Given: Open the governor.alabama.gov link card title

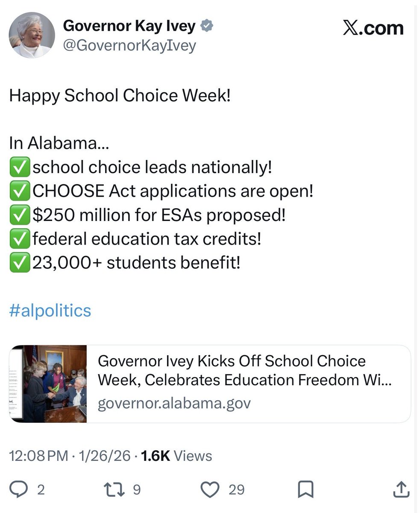Looking at the screenshot, I should (x=244, y=371).
